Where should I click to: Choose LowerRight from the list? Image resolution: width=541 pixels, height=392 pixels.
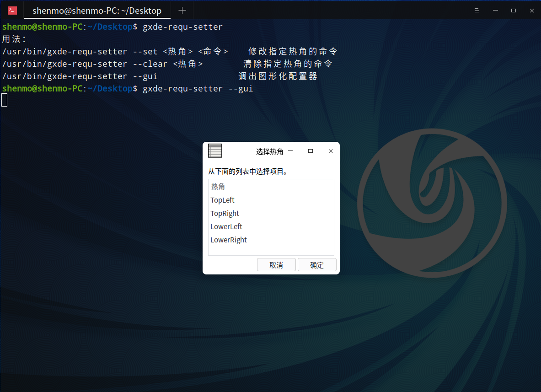pos(271,240)
